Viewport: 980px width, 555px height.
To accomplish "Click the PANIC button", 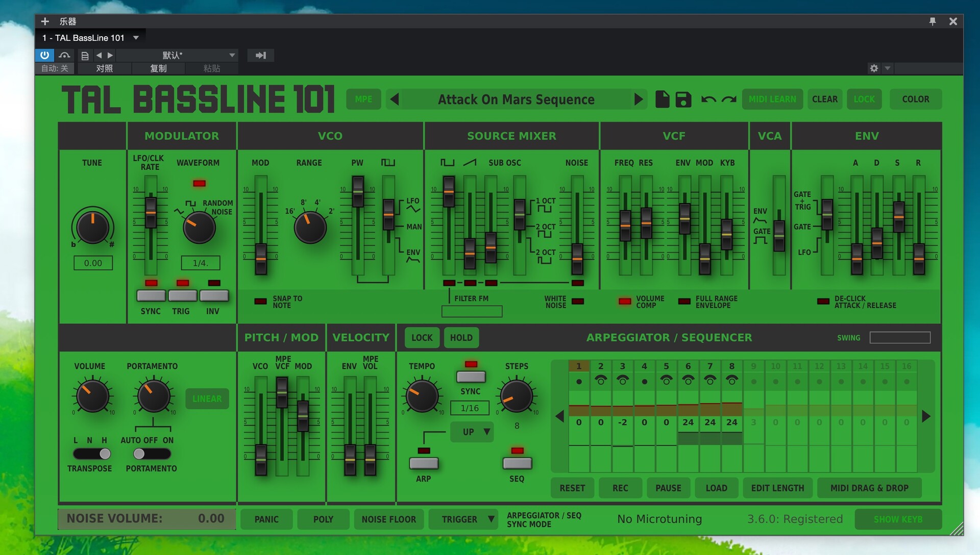I will (266, 519).
